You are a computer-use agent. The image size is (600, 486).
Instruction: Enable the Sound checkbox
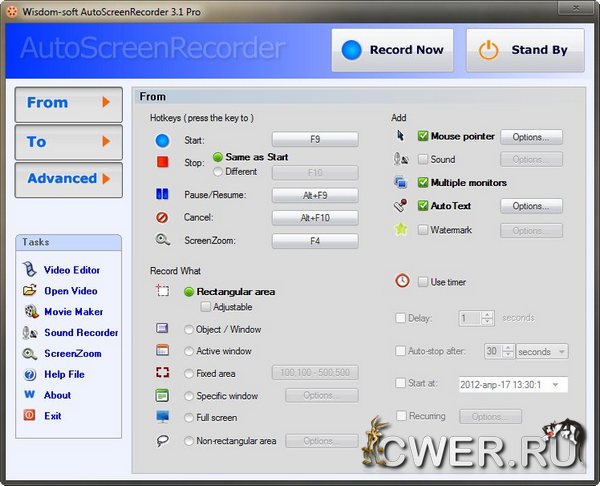(x=422, y=159)
